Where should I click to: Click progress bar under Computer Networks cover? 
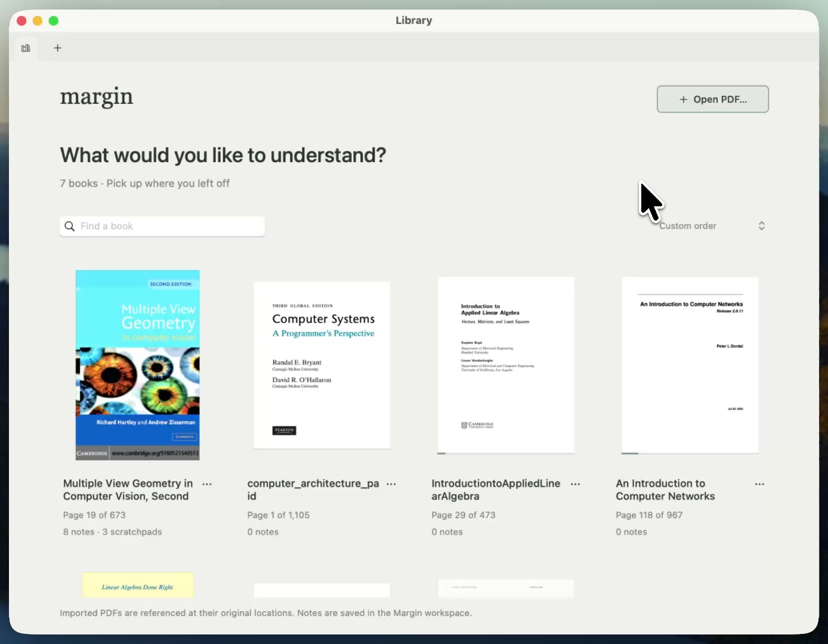coord(690,453)
